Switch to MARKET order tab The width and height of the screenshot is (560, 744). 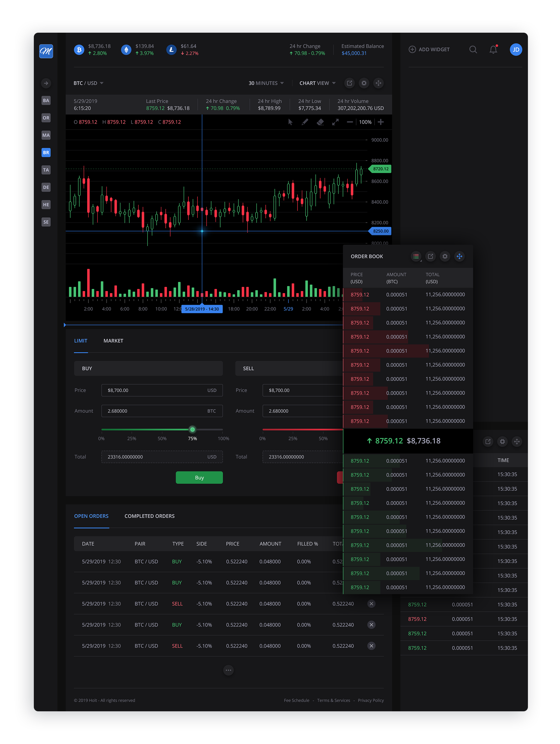(x=113, y=341)
